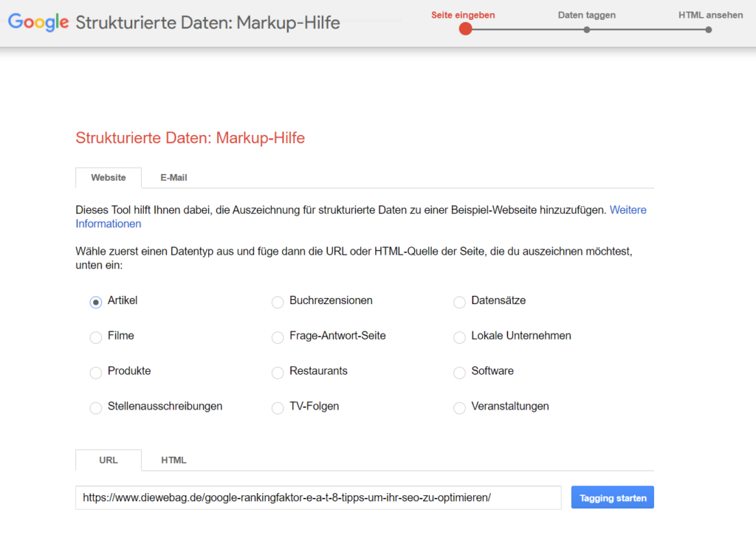Click the HTML ansehen progress step
This screenshot has width=756, height=552.
(x=711, y=15)
